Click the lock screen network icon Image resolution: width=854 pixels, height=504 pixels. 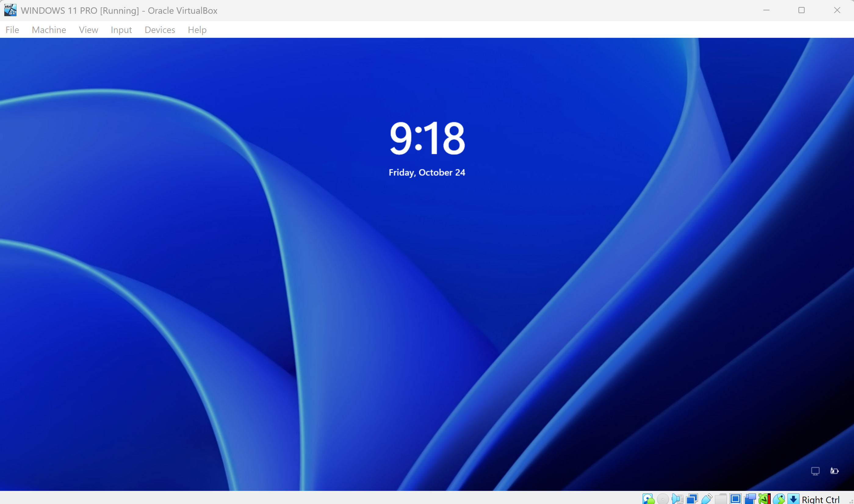click(x=815, y=471)
